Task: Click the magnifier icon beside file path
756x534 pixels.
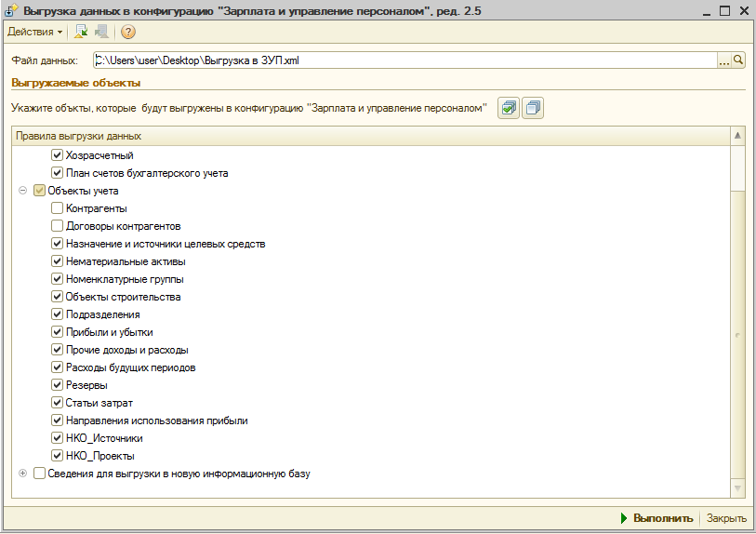Action: (x=738, y=60)
